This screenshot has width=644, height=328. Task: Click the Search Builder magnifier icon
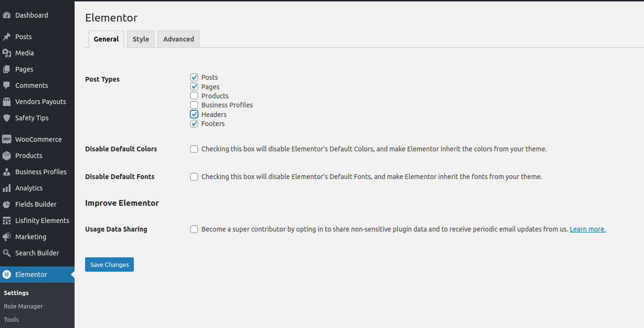[7, 253]
